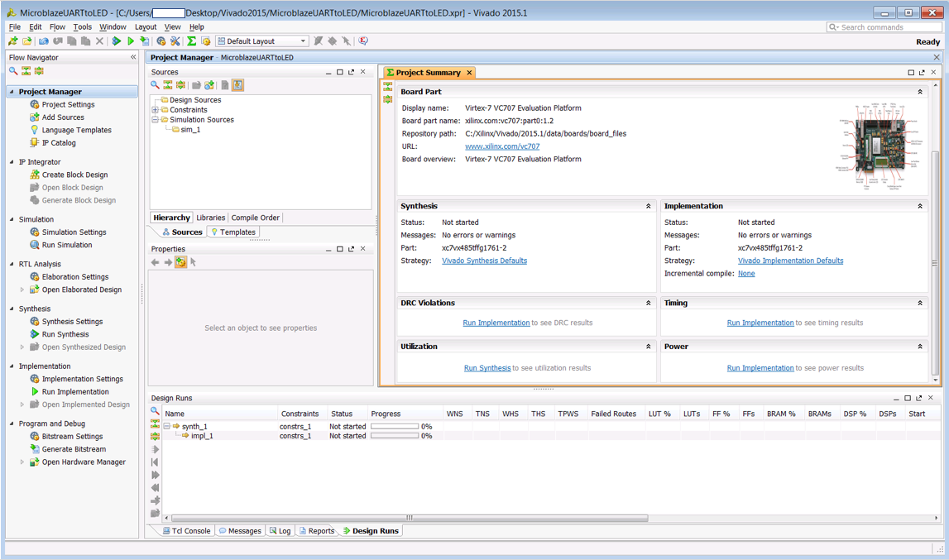Collapse the Board Part section
The height and width of the screenshot is (560, 949).
tap(920, 92)
